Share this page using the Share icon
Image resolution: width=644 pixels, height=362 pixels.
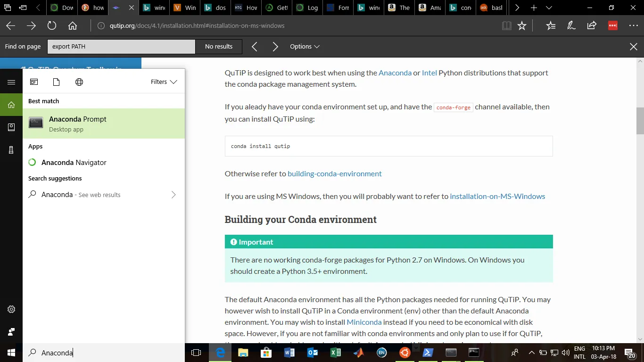tap(592, 26)
